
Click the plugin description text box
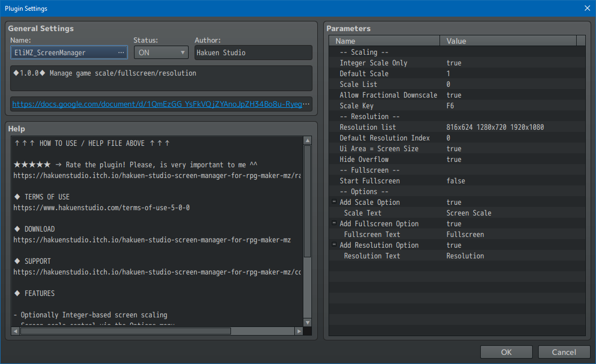point(161,78)
